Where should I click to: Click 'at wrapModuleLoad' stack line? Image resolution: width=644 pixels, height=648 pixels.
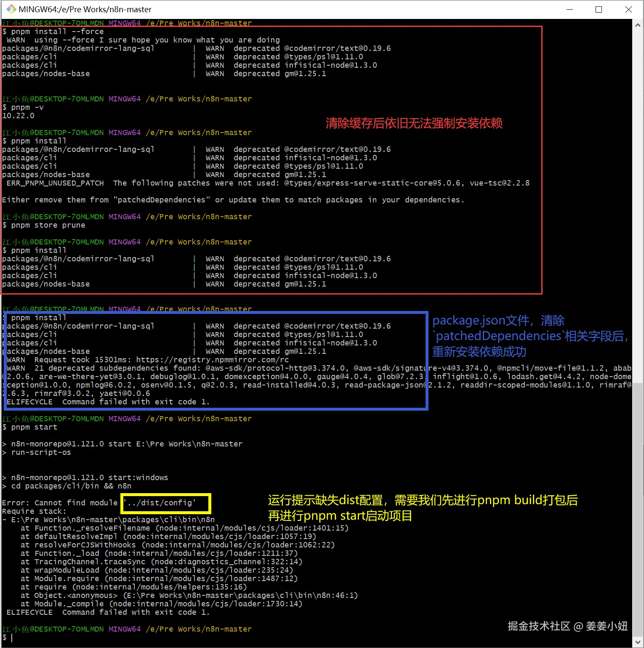[157, 570]
